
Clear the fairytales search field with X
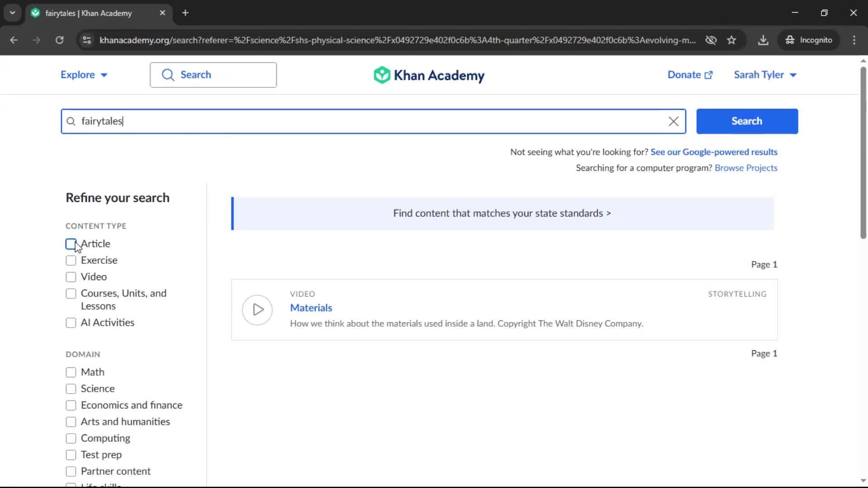673,121
